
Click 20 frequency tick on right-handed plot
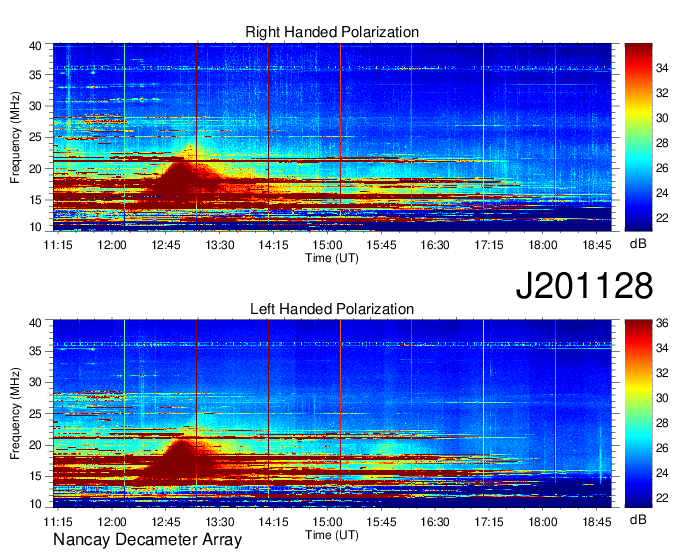(x=35, y=169)
